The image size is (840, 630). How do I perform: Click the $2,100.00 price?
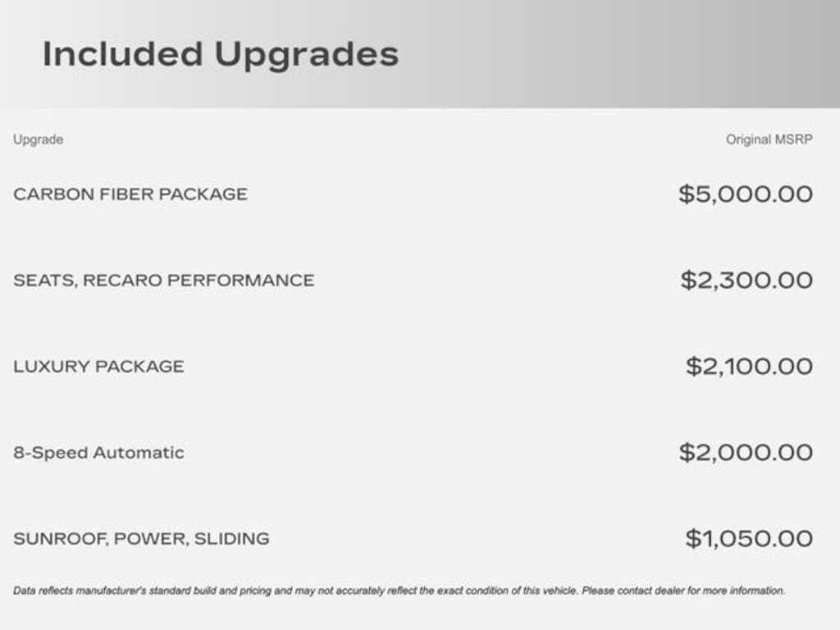coord(748,367)
